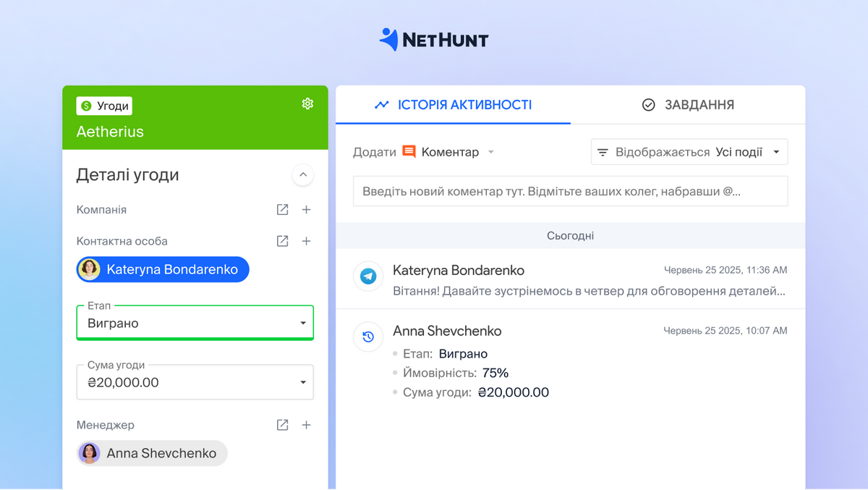The width and height of the screenshot is (868, 490).
Task: Click the new comment input field
Action: click(570, 192)
